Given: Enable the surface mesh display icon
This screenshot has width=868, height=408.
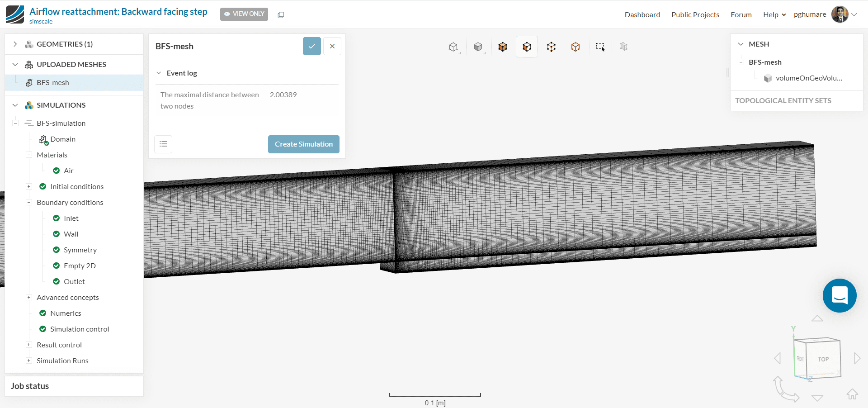Looking at the screenshot, I should point(502,47).
